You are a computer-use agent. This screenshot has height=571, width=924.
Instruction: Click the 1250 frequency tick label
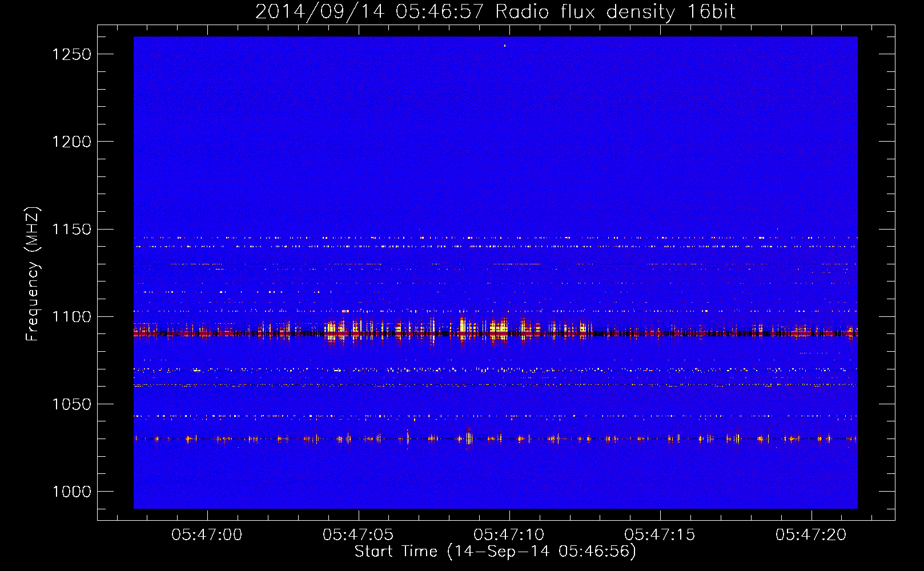tap(71, 54)
